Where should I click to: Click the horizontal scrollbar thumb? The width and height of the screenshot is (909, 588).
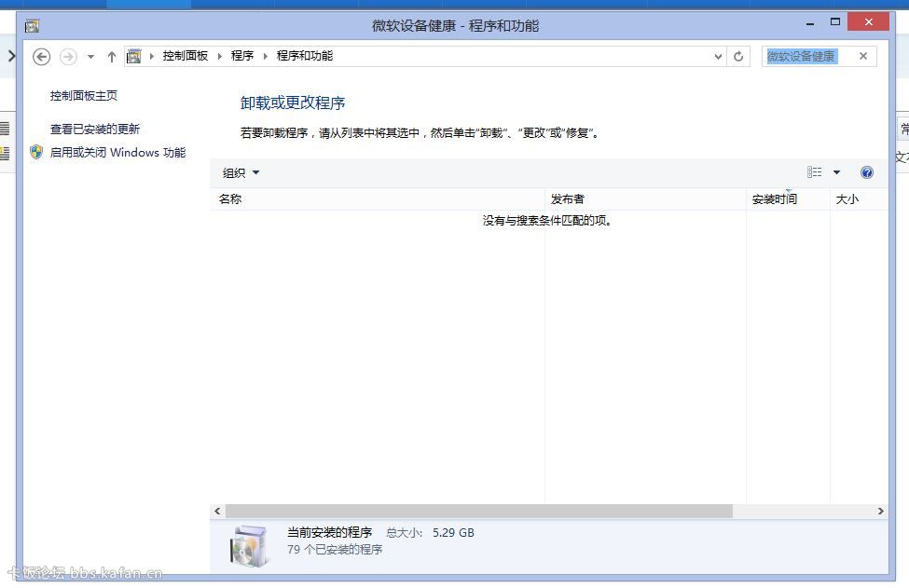click(x=479, y=511)
